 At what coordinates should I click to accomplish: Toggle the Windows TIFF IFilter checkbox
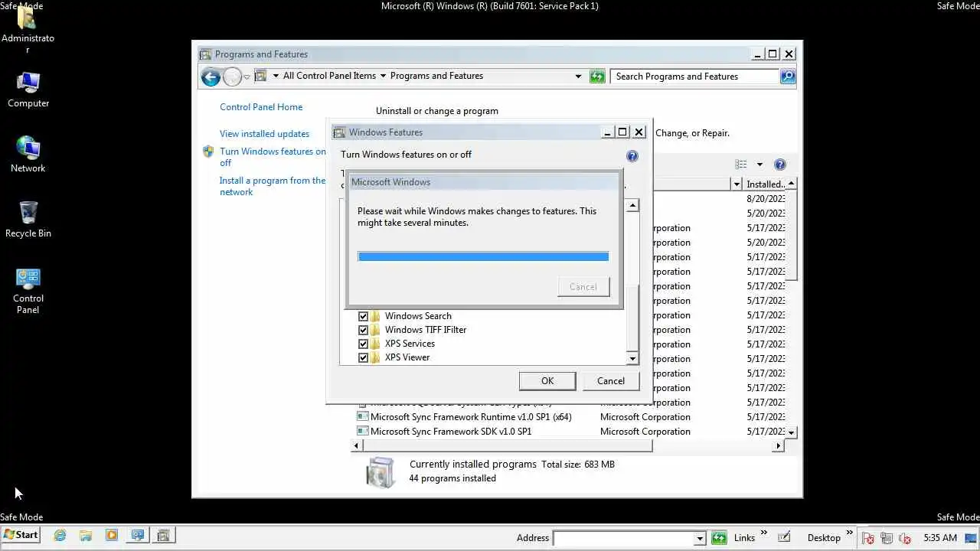coord(363,330)
